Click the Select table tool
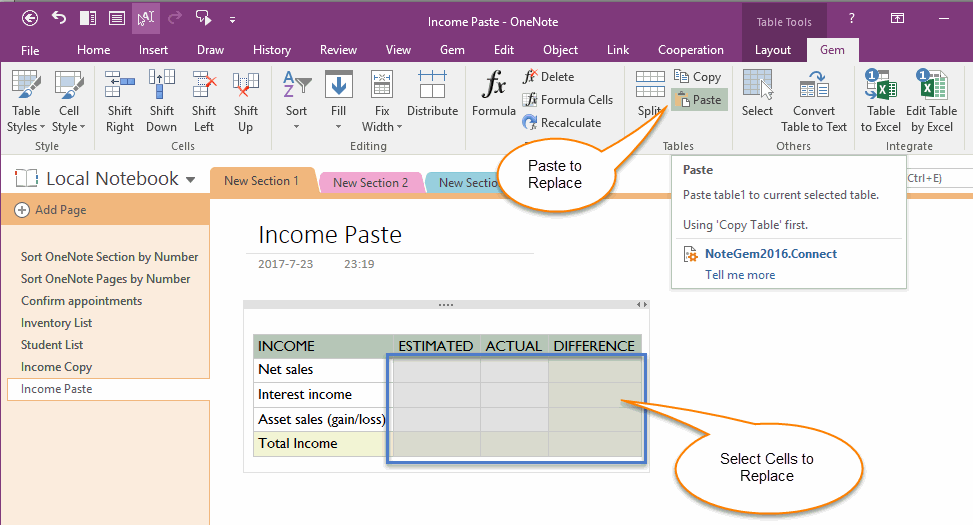Image resolution: width=973 pixels, height=525 pixels. (x=758, y=94)
